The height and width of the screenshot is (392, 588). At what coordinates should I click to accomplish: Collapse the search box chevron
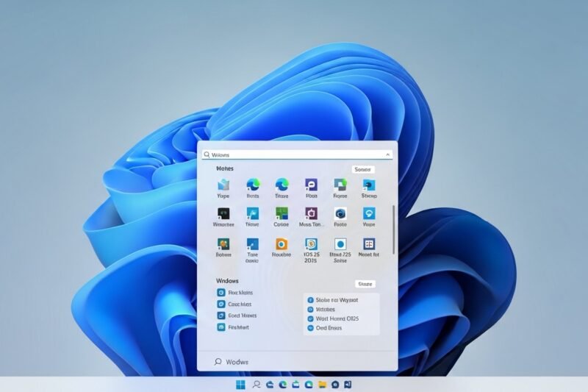(387, 155)
